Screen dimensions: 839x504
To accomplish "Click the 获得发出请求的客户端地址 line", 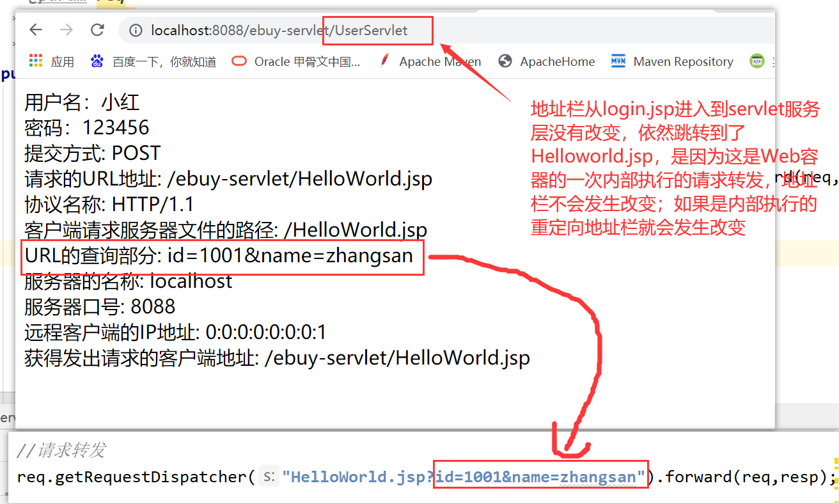I will [277, 358].
